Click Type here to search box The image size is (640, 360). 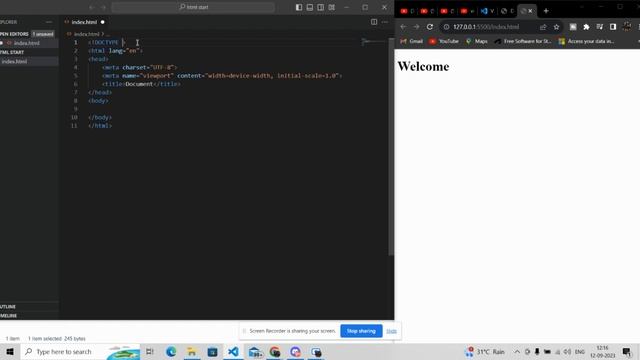[80, 351]
